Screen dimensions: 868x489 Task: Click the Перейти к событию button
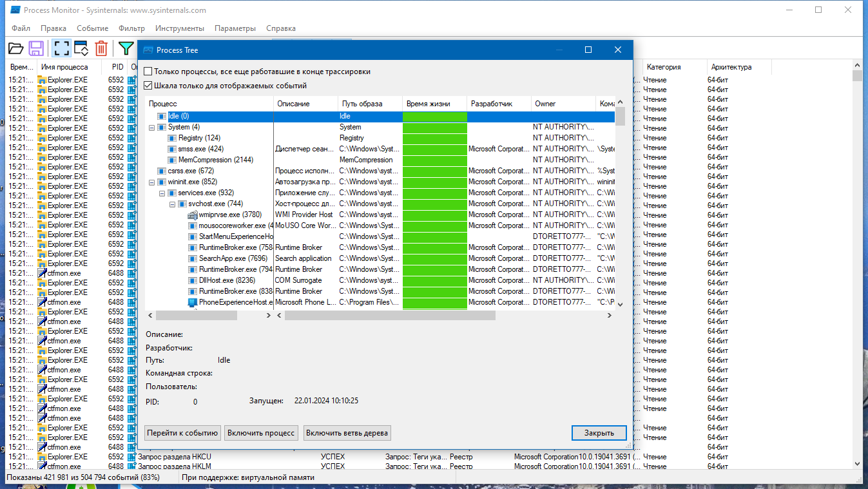tap(183, 433)
